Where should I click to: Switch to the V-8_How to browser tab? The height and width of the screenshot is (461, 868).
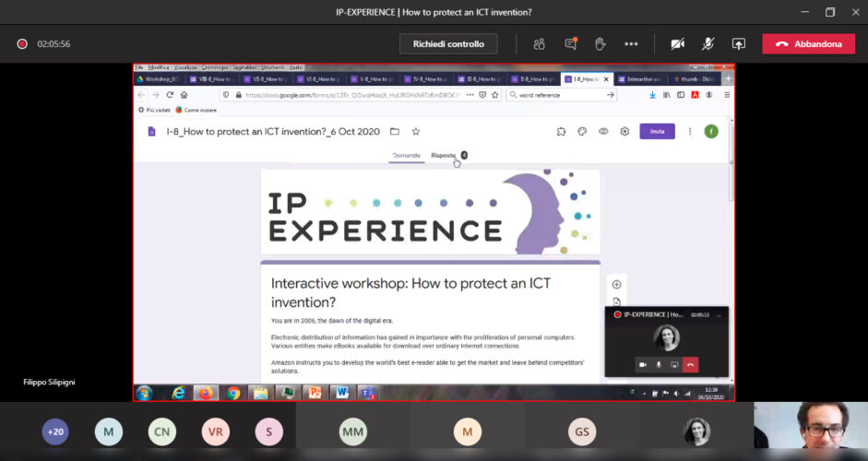(373, 79)
